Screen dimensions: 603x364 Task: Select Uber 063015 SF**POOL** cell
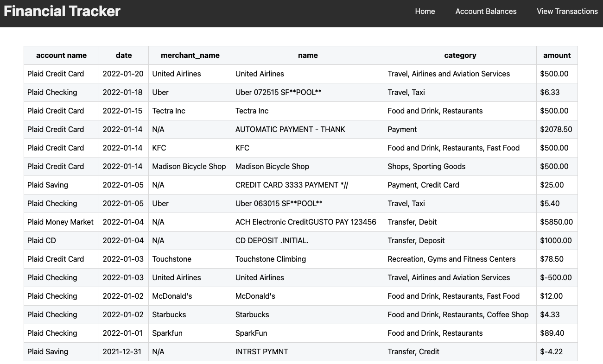308,203
